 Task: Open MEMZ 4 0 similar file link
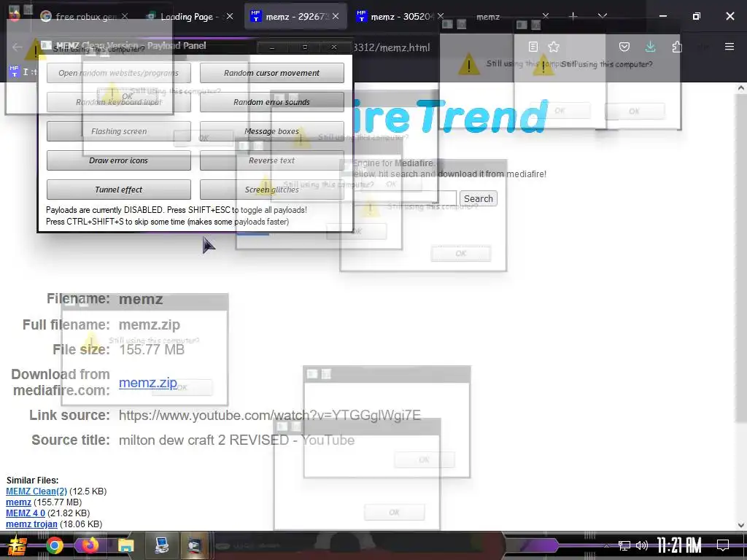(26, 513)
